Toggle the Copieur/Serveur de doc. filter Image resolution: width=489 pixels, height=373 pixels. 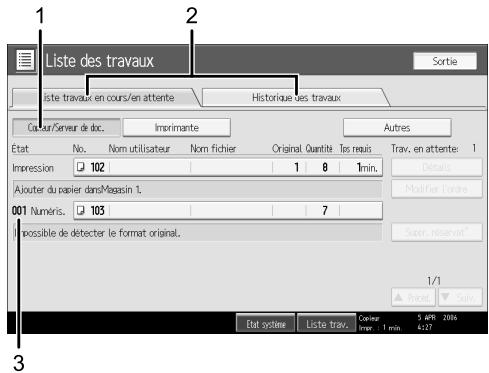tap(66, 128)
